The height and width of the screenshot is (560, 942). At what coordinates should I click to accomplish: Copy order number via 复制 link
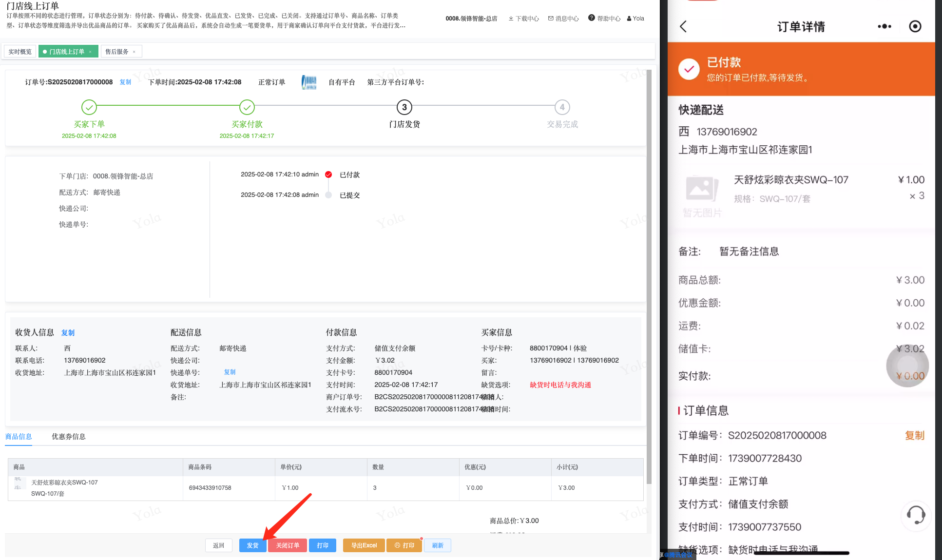pos(125,82)
